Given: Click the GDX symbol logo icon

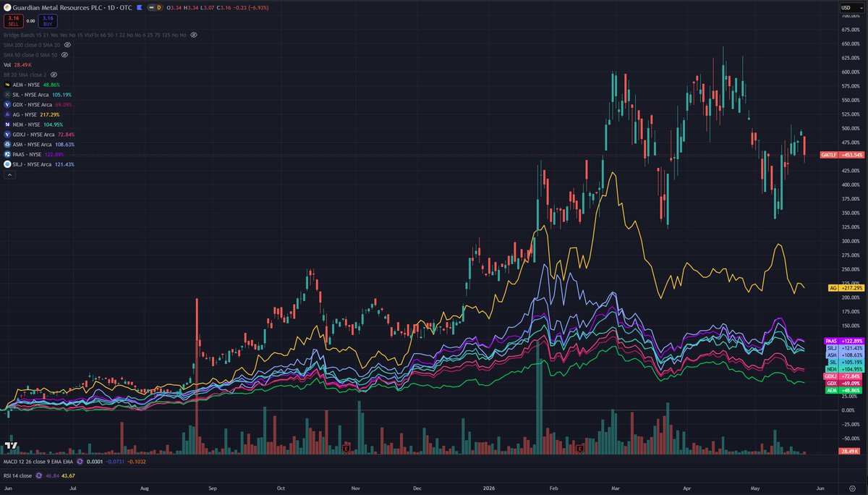Looking at the screenshot, I should 7,105.
